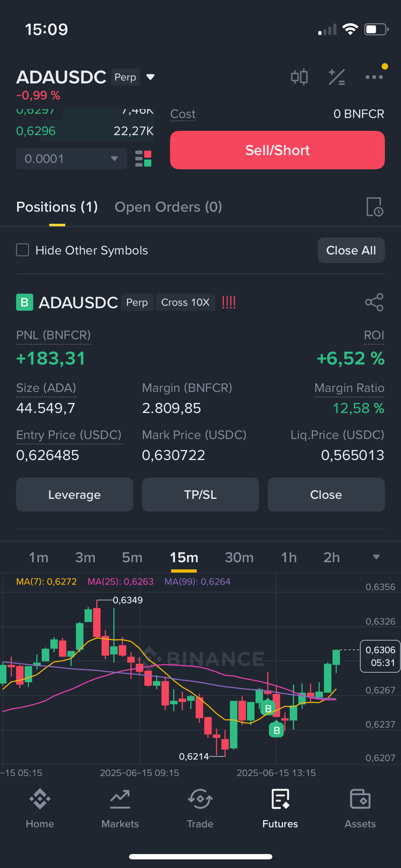Open the plus/minus calculator icon

point(337,77)
